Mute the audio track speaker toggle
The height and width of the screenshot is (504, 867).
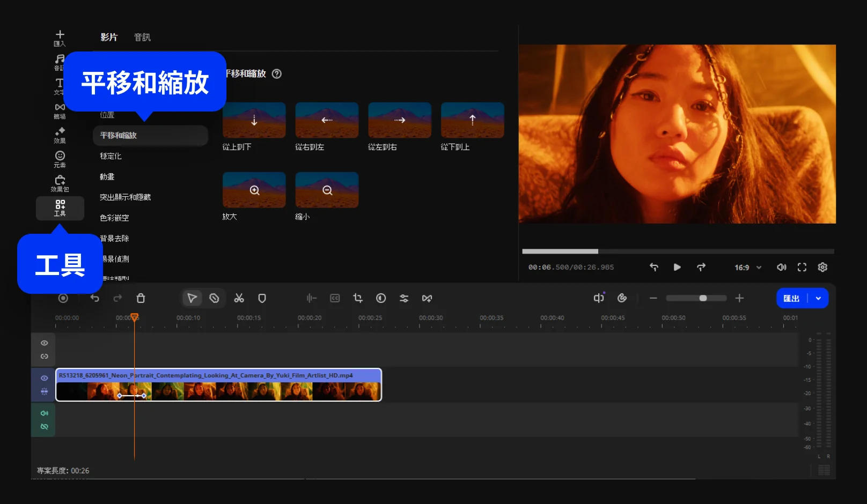tap(45, 413)
